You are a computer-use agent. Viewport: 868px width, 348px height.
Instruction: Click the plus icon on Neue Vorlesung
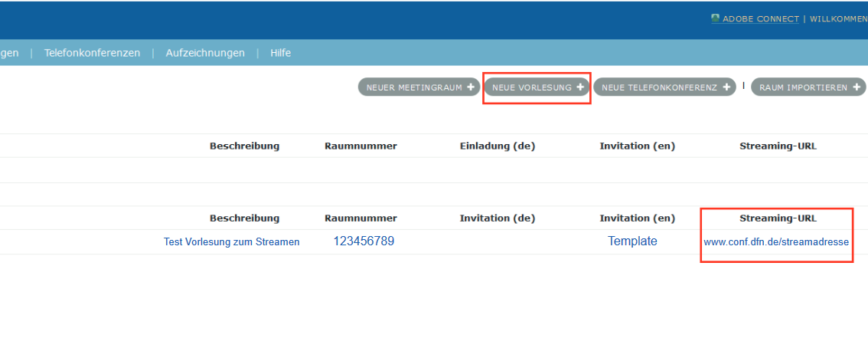(x=580, y=87)
